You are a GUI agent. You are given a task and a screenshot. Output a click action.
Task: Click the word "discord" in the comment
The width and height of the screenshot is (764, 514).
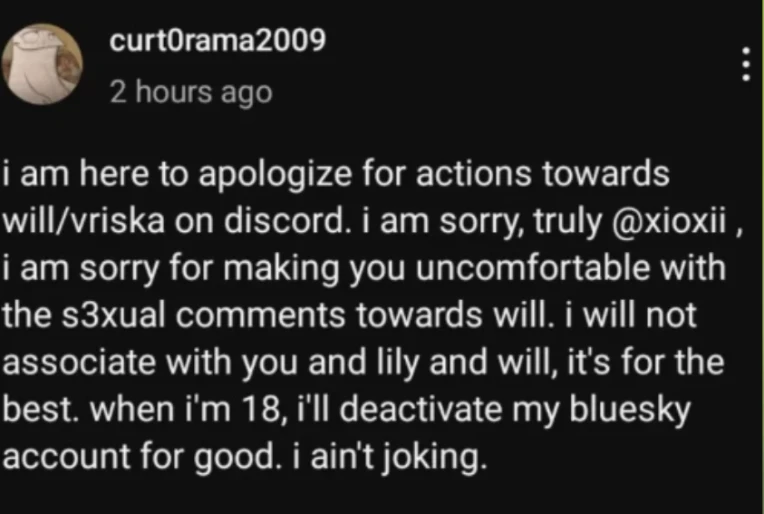tap(287, 221)
